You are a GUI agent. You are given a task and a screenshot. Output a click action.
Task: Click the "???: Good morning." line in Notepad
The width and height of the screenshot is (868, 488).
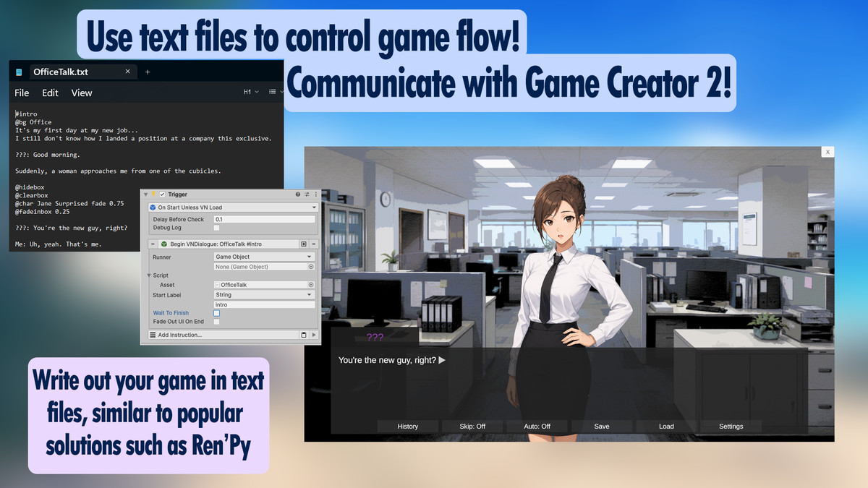[x=48, y=154]
